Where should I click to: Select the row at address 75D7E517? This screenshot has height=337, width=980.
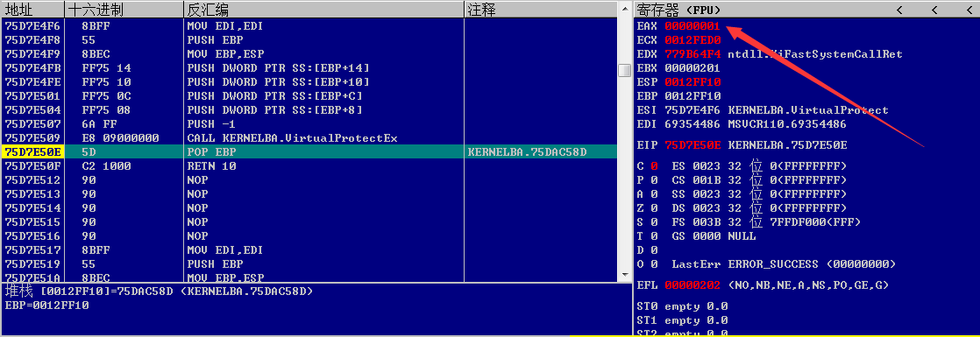(309, 249)
